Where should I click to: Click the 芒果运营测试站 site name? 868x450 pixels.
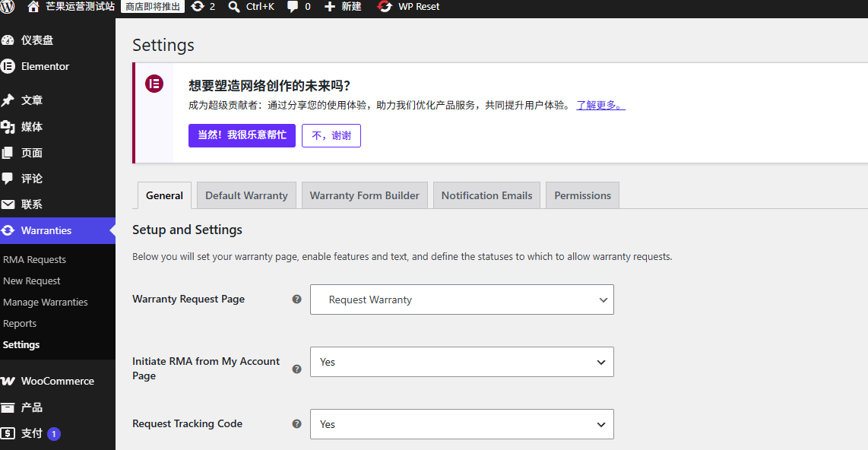click(80, 7)
